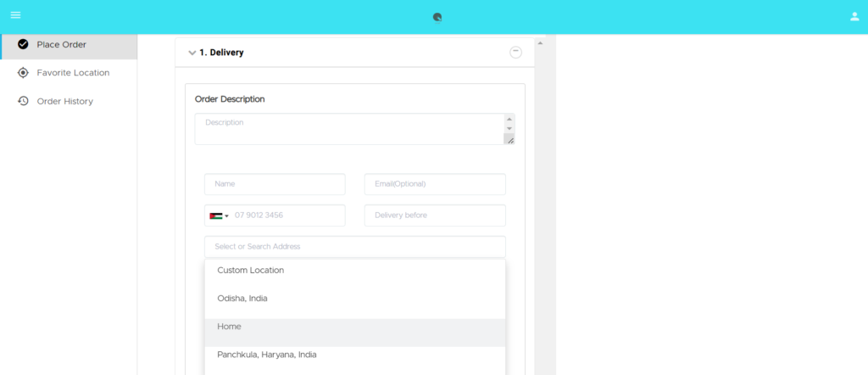Image resolution: width=868 pixels, height=375 pixels.
Task: Open the phone country code dropdown arrow
Action: (x=226, y=216)
